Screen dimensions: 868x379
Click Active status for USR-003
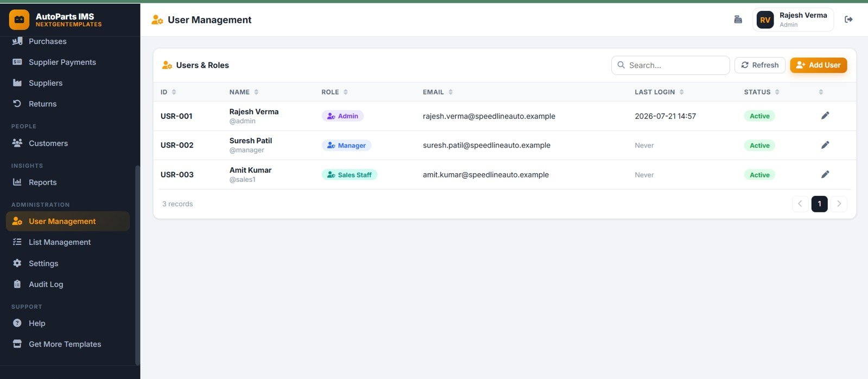coord(759,175)
